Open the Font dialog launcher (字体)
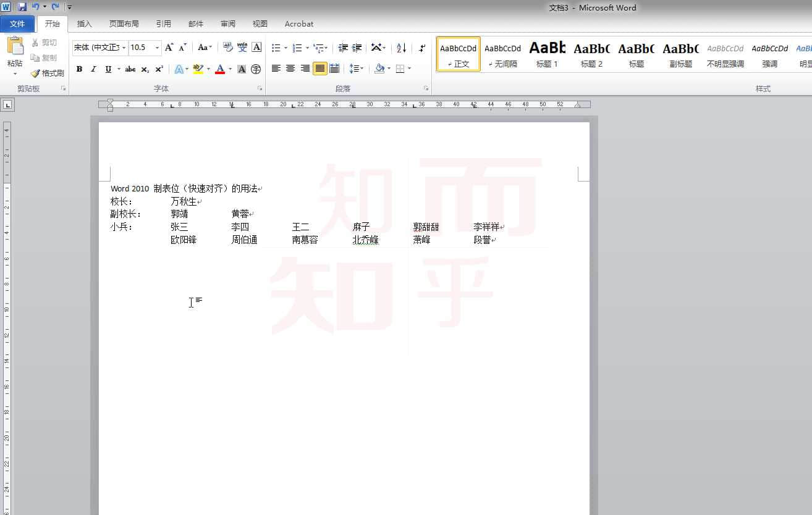 coord(260,89)
